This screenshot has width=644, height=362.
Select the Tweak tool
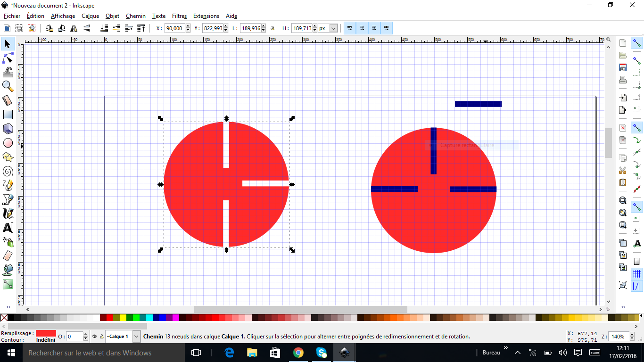click(x=8, y=72)
